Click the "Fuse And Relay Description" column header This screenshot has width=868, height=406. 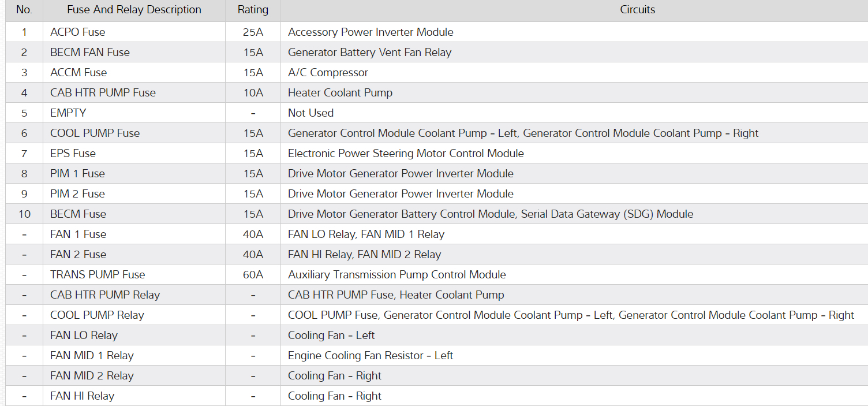134,10
